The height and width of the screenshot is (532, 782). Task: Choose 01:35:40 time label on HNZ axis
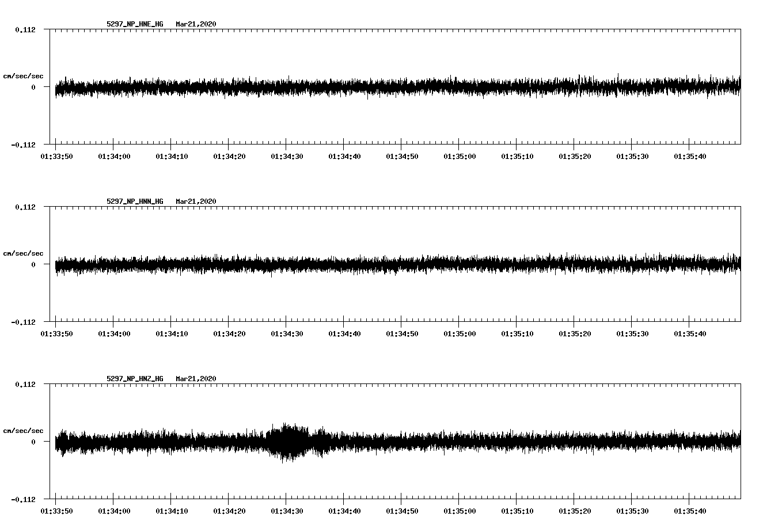(690, 511)
